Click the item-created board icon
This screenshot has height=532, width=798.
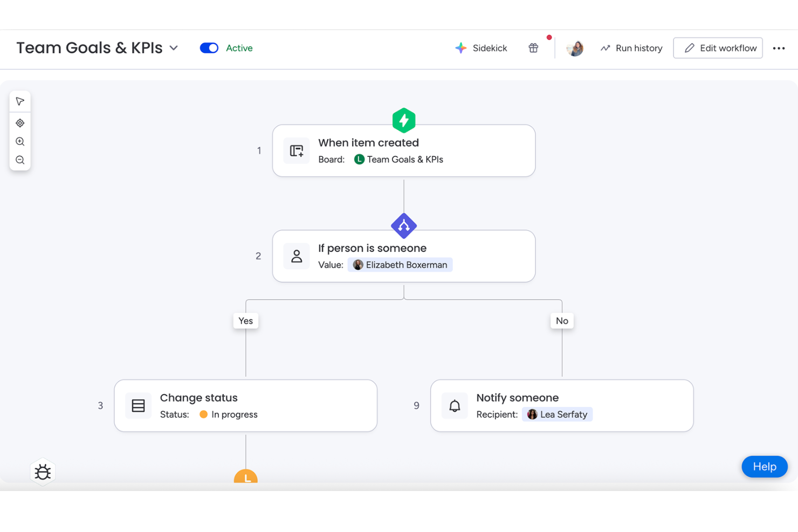click(297, 151)
